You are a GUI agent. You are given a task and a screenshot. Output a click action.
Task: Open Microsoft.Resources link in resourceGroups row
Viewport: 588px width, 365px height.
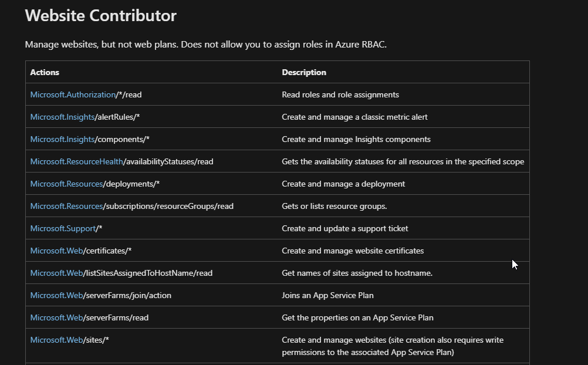pyautogui.click(x=66, y=207)
